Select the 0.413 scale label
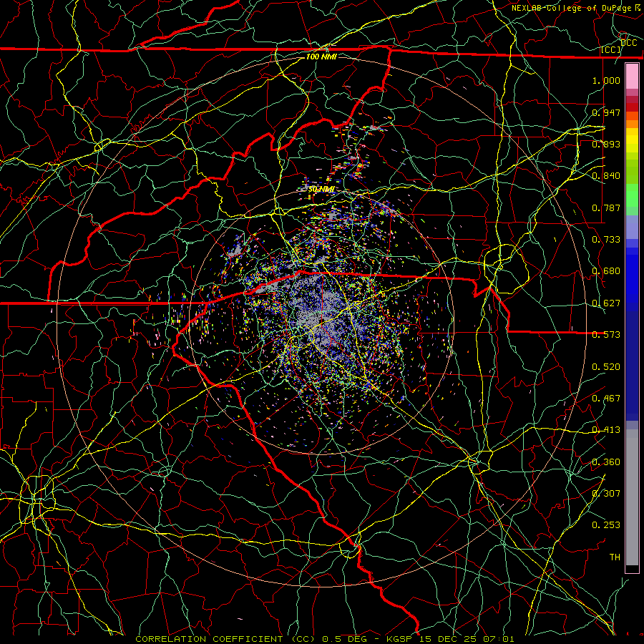 tap(606, 429)
